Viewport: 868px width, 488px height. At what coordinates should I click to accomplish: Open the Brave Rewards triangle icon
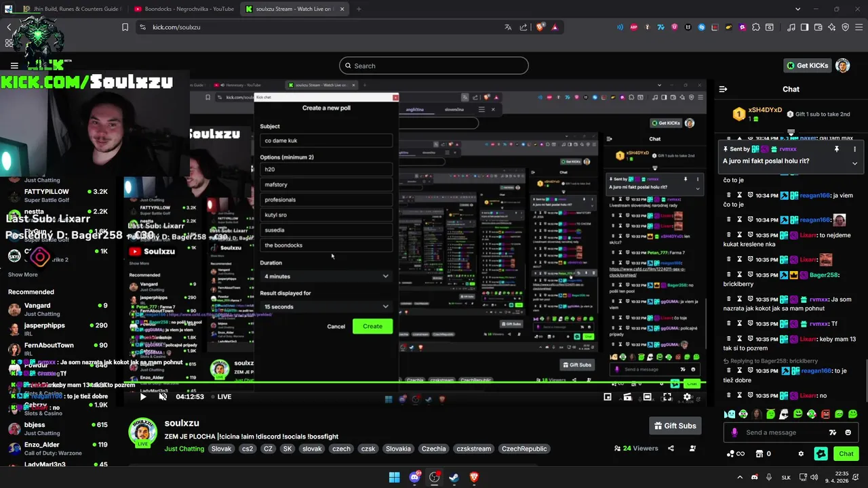(x=555, y=27)
